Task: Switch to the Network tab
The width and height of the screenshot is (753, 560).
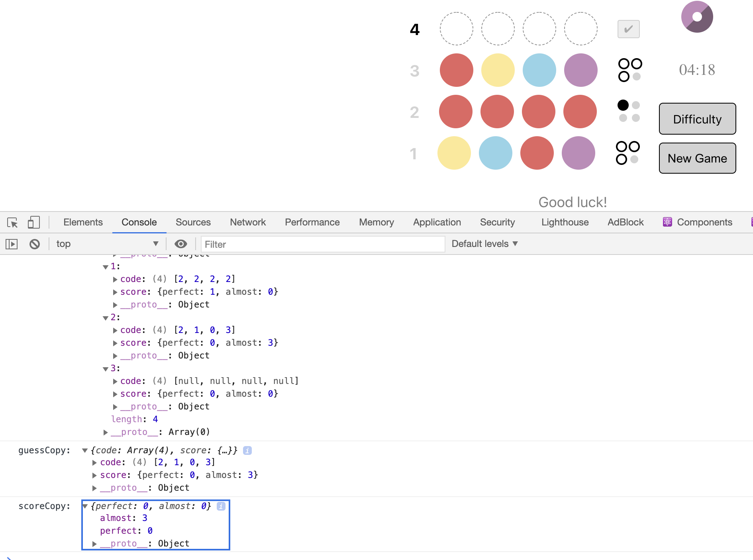Action: pos(248,222)
